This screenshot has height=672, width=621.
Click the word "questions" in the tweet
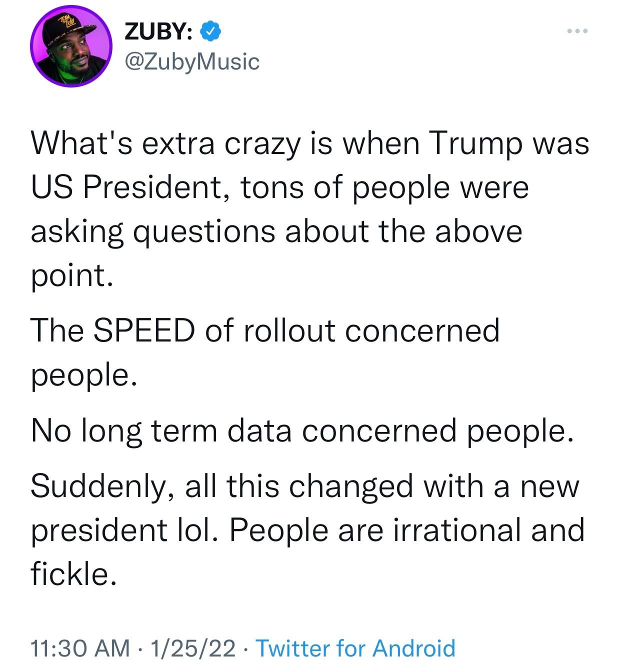[x=204, y=232]
